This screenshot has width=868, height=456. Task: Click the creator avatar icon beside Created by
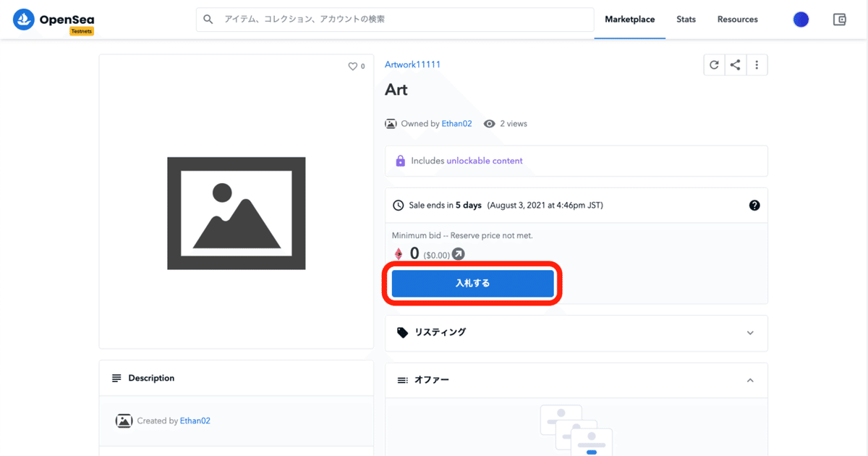(x=124, y=421)
